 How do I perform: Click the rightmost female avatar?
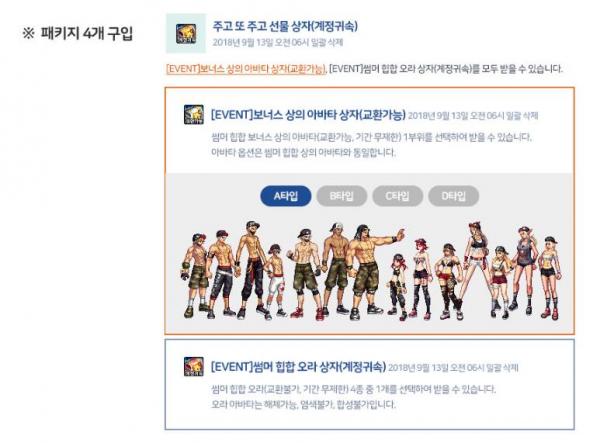(549, 278)
